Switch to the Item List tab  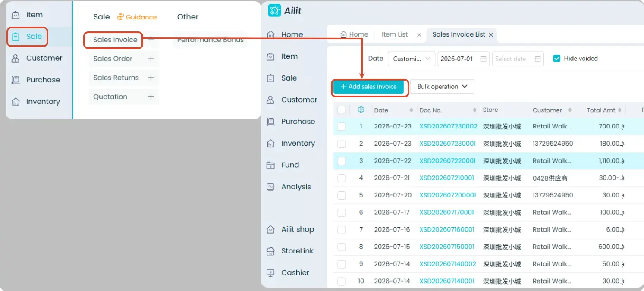coord(394,34)
